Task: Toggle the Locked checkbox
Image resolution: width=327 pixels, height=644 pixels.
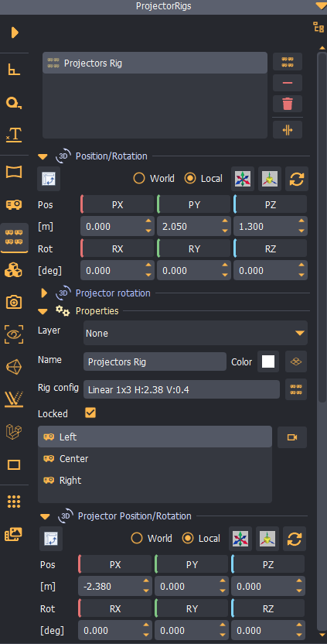Action: click(x=90, y=413)
